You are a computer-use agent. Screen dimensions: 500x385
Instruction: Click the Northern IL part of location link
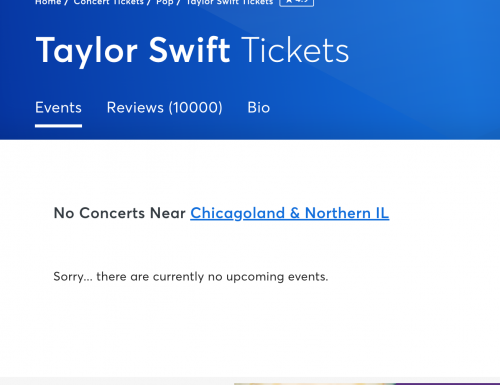347,213
